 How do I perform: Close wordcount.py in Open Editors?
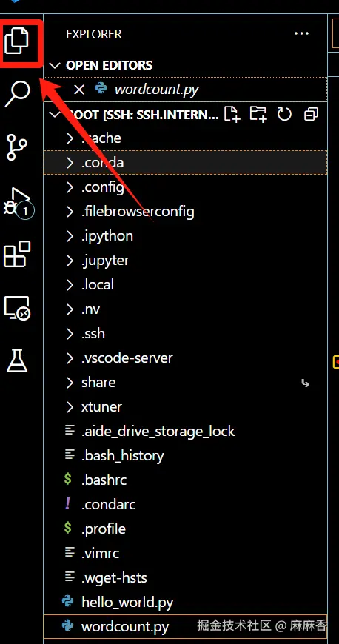tap(79, 90)
